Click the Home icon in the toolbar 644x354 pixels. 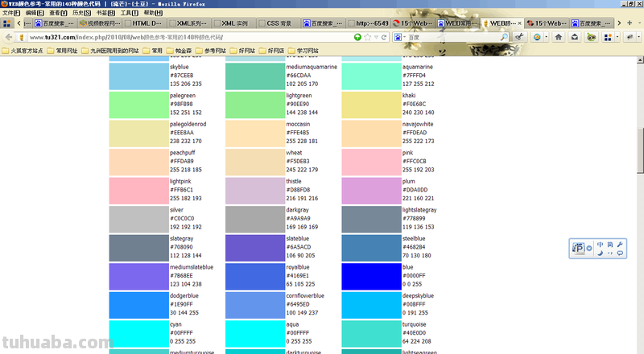coord(559,37)
